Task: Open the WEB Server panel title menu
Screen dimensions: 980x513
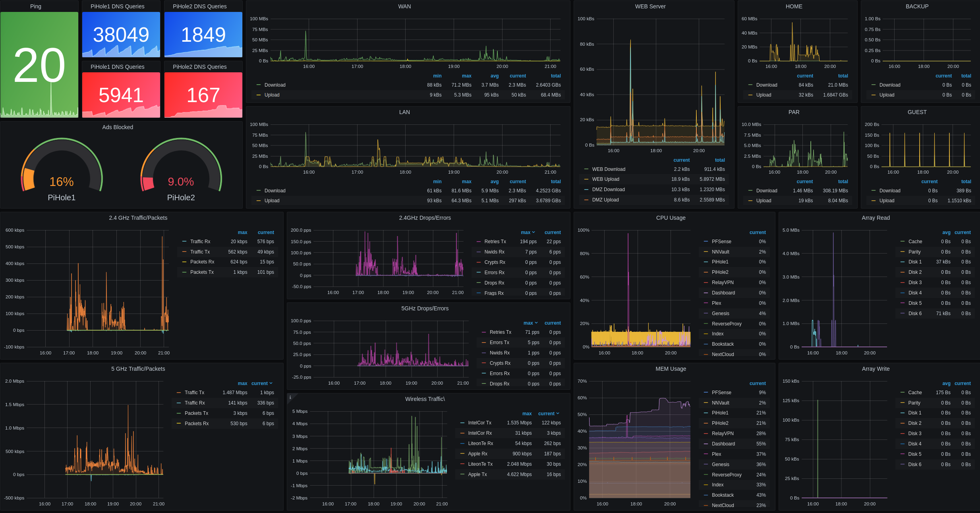Action: pos(650,6)
